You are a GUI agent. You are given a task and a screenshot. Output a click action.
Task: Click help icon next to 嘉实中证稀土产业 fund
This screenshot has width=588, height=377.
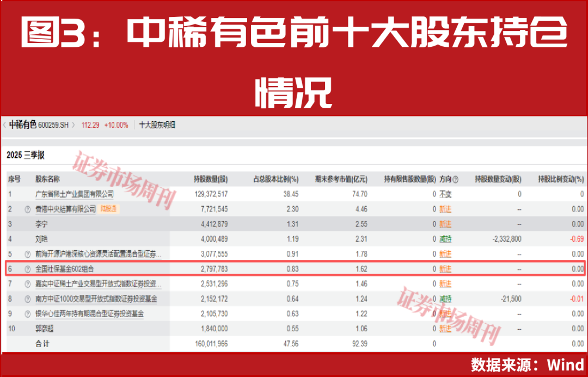27,283
